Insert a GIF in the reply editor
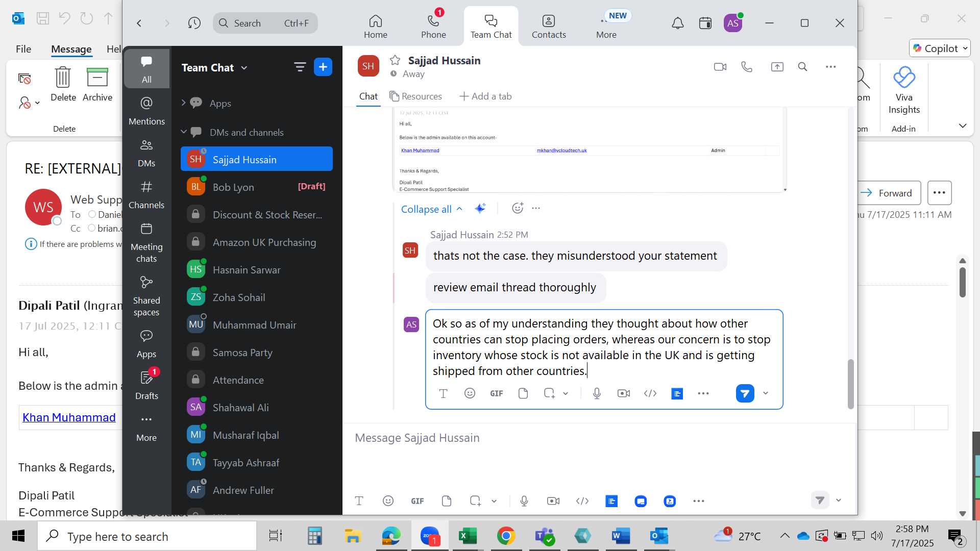This screenshot has height=551, width=980. 496,393
